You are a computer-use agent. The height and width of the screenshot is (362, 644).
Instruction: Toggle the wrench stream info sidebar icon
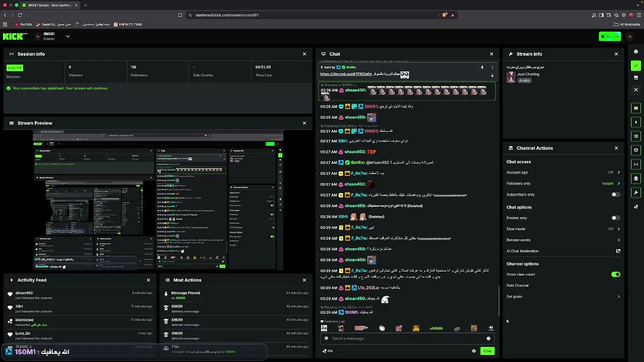coord(636,193)
